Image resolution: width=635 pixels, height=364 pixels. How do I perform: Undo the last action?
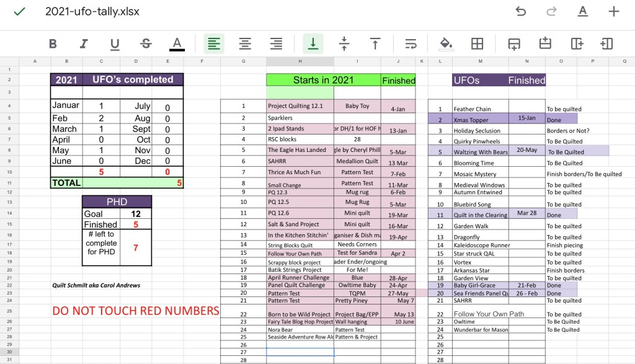[x=521, y=12]
